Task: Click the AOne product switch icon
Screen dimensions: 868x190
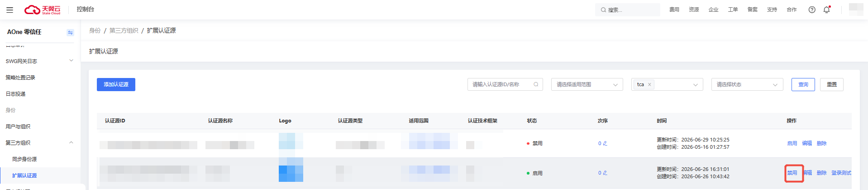Action: (x=70, y=32)
